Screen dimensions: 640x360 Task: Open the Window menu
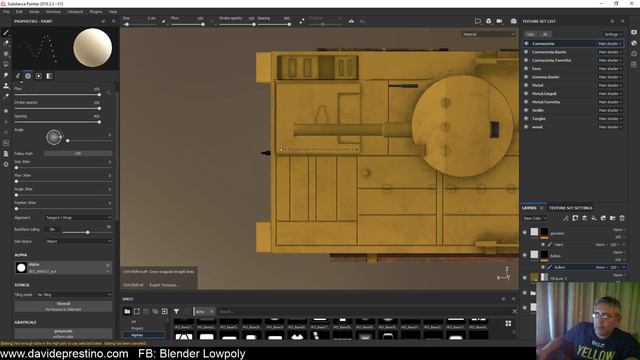[53, 12]
